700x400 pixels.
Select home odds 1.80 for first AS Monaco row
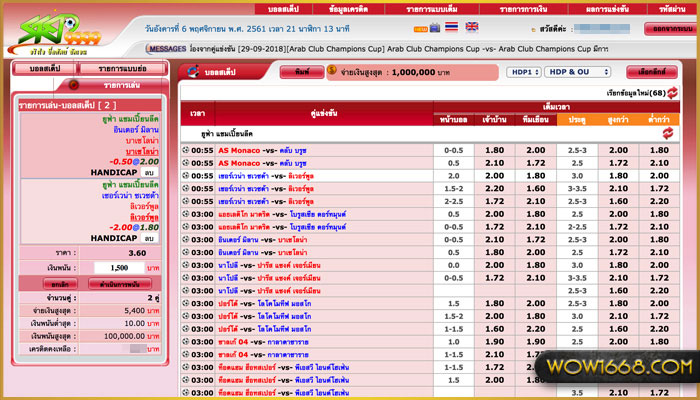point(494,150)
